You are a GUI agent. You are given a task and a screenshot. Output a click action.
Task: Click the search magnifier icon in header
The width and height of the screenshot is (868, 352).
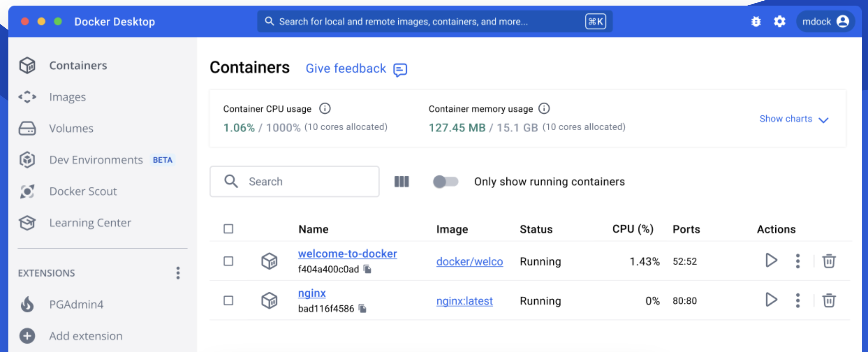click(269, 21)
